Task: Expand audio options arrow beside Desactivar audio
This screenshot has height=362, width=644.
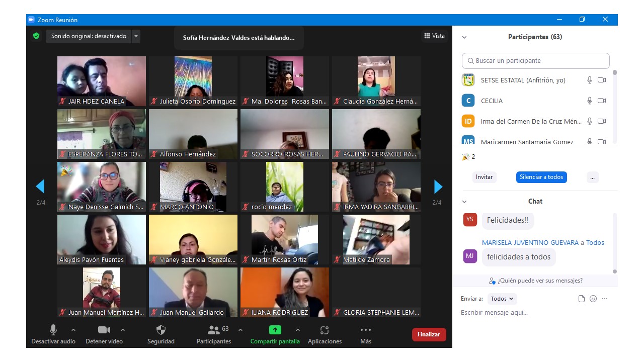Action: coord(73,330)
